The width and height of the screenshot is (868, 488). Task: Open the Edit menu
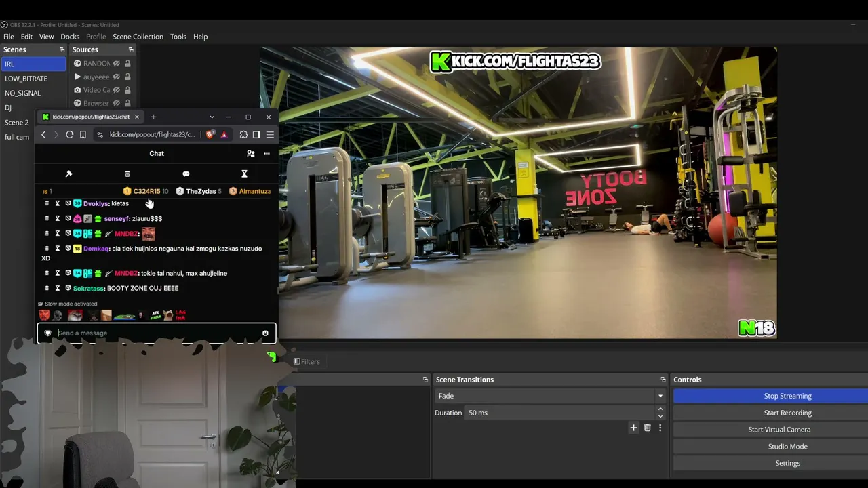[x=26, y=37]
